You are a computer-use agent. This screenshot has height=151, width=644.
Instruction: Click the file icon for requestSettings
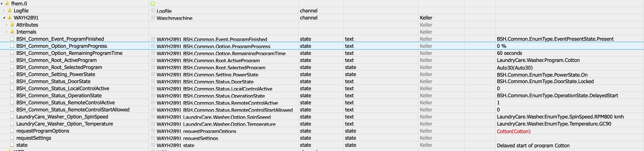(x=12, y=138)
